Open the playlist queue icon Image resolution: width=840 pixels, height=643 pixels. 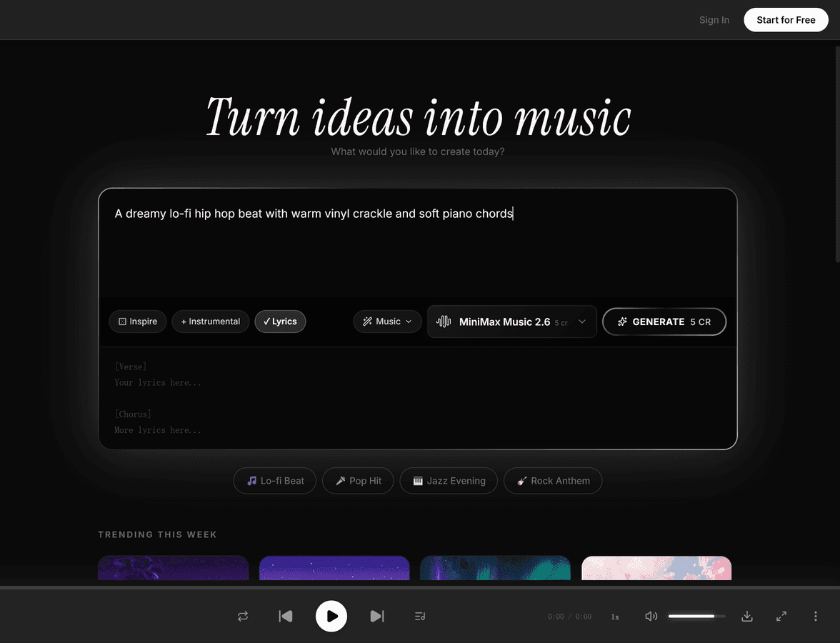pos(420,616)
